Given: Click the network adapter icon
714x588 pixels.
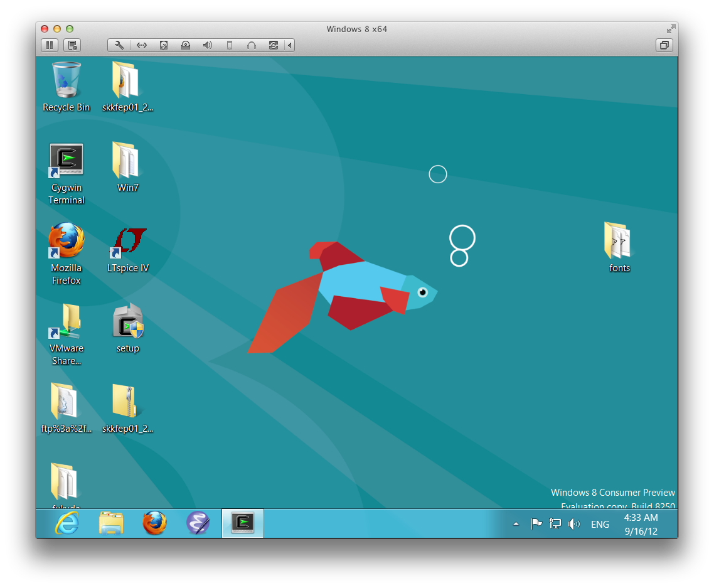Looking at the screenshot, I should click(x=142, y=45).
